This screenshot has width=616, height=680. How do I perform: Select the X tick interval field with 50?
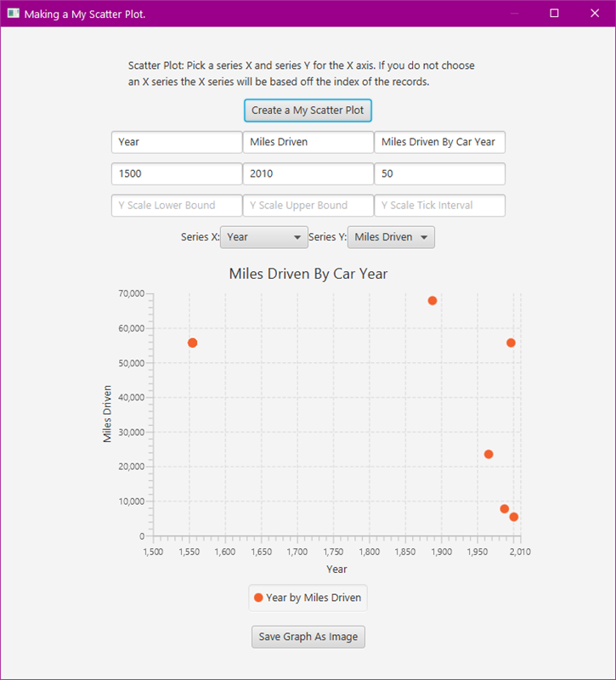pos(439,173)
